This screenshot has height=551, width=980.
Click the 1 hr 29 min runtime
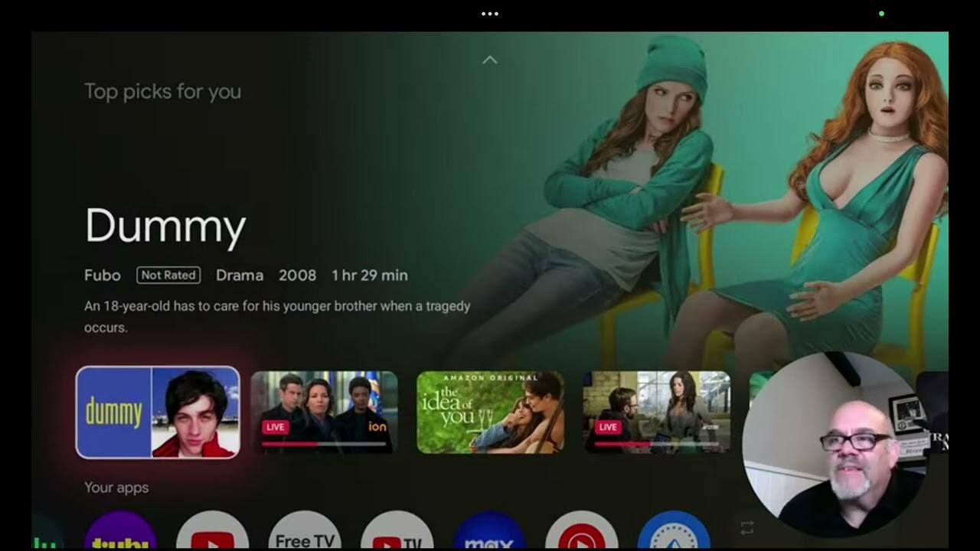[370, 275]
